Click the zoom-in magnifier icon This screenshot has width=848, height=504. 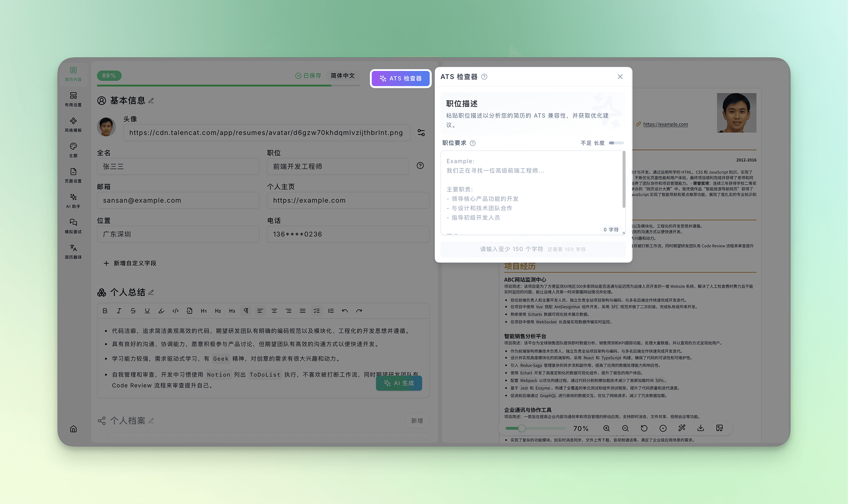[x=607, y=428]
